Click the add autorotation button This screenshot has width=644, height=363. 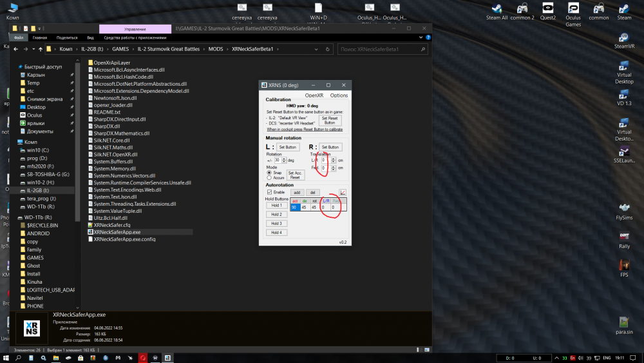click(297, 192)
